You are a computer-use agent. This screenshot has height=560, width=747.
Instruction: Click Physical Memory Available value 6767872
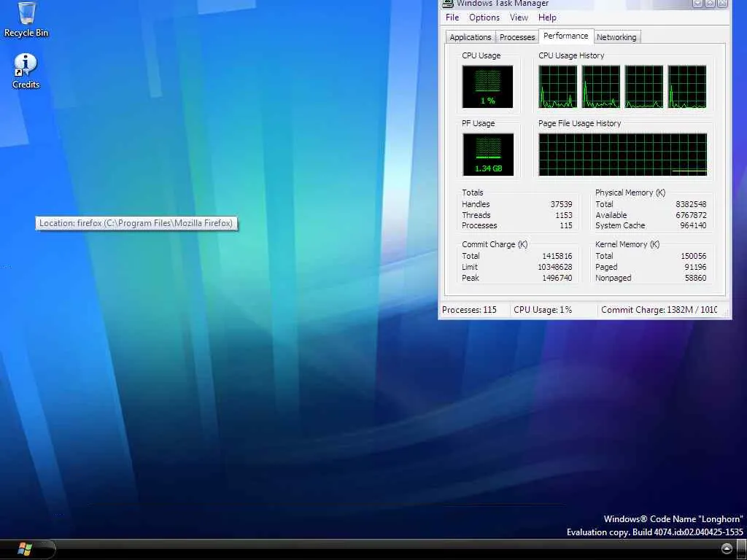[x=691, y=215]
